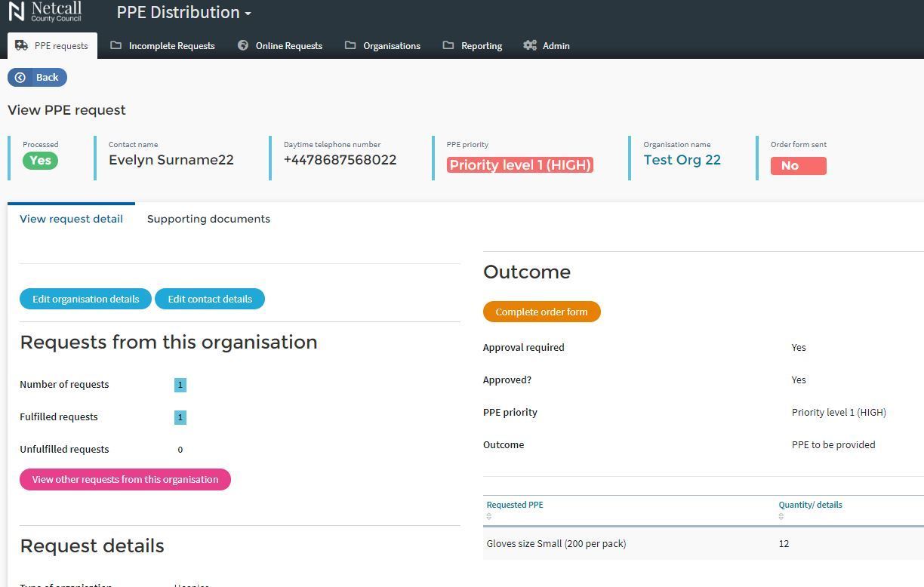Click the Netcall County Council logo

[x=45, y=12]
